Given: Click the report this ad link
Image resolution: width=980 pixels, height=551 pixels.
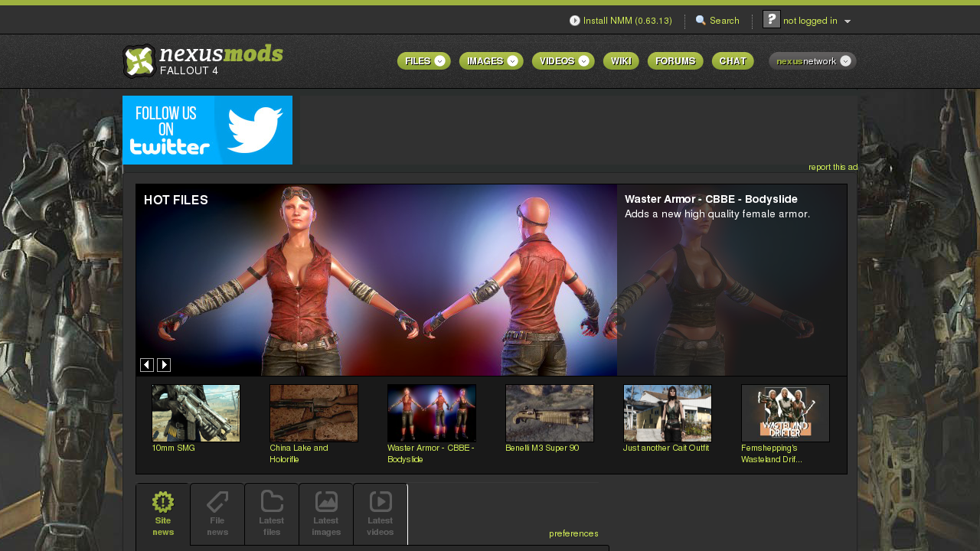Looking at the screenshot, I should click(833, 167).
